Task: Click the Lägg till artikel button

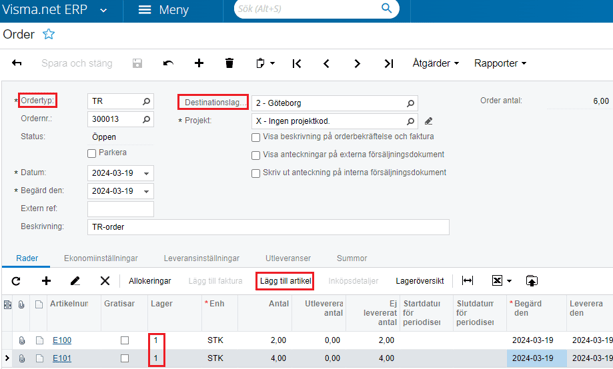Action: pyautogui.click(x=285, y=281)
